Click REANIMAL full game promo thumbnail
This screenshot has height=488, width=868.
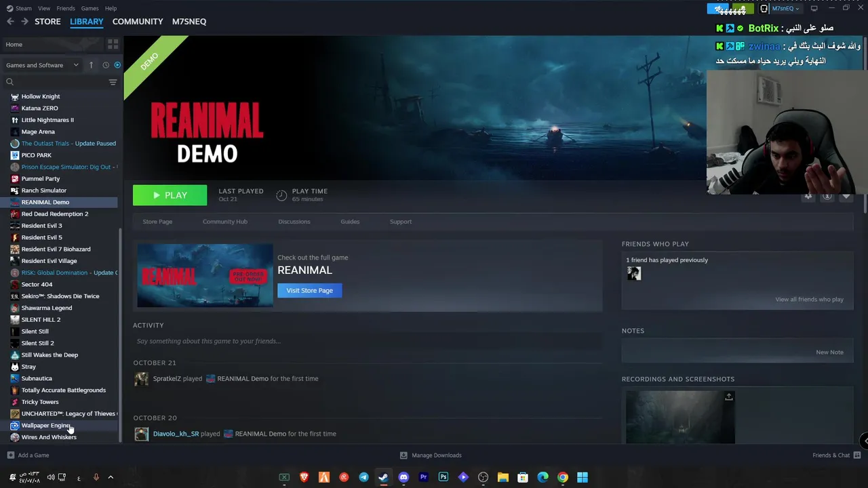(205, 275)
